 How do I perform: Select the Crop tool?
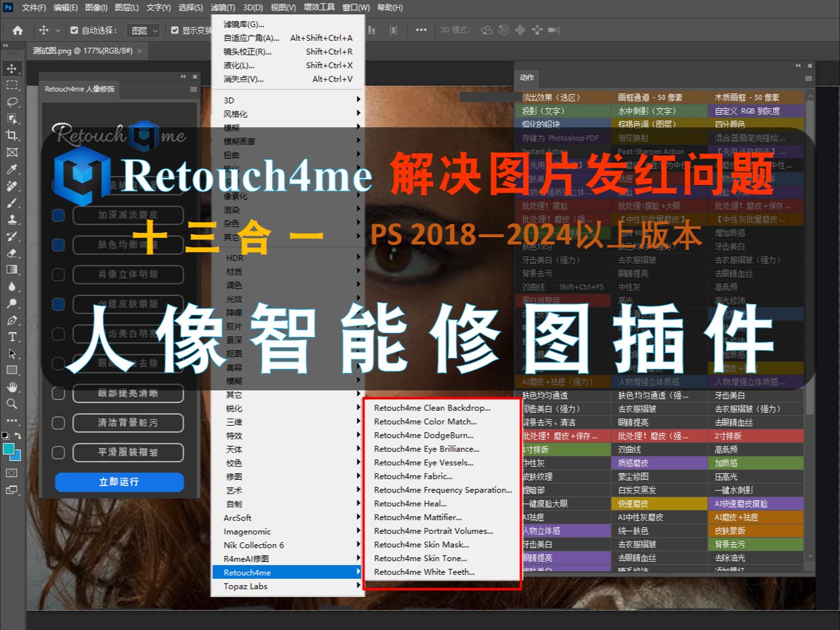[12, 136]
